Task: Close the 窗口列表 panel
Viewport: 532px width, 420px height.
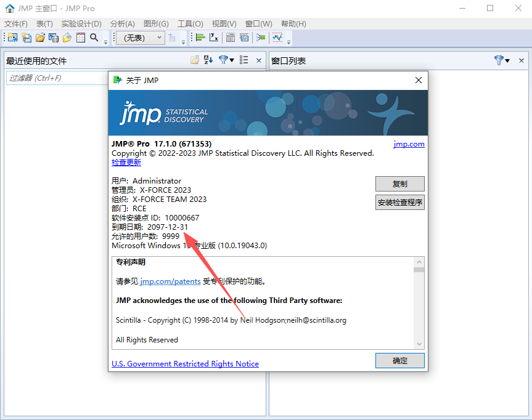Action: tap(522, 60)
